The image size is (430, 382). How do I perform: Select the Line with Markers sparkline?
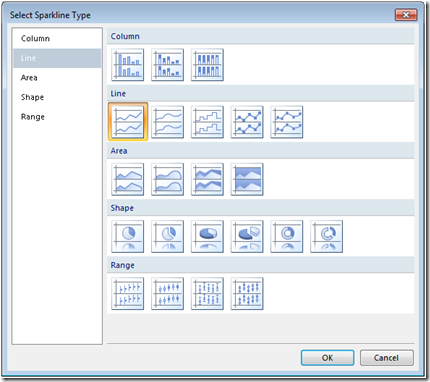247,122
